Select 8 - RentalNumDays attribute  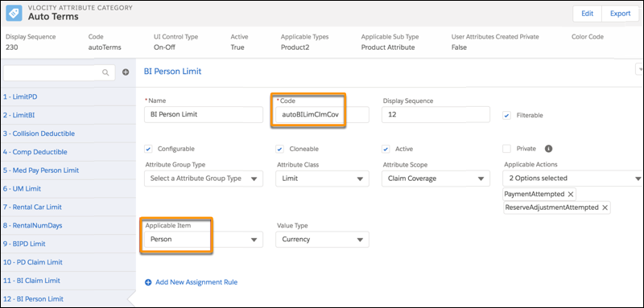pos(68,225)
